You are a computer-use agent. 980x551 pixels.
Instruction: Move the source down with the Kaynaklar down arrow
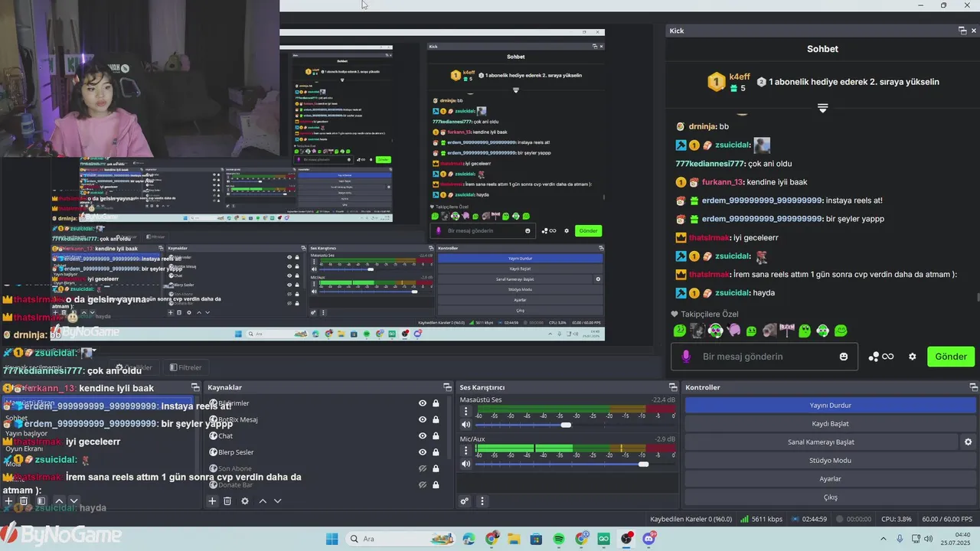tap(277, 501)
